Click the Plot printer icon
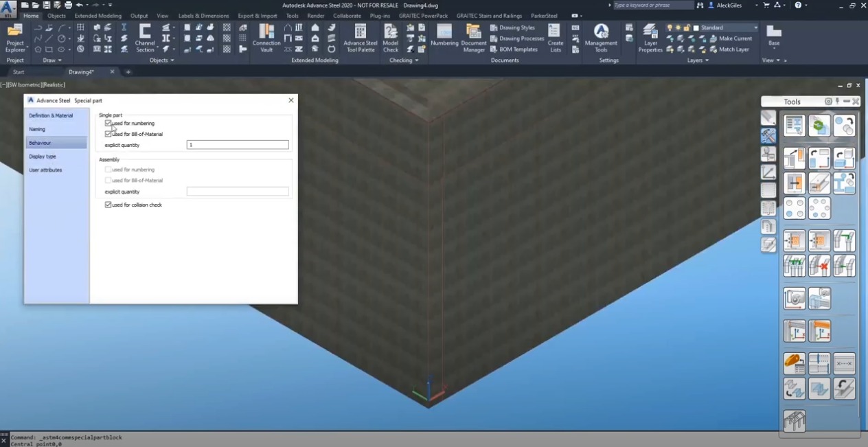This screenshot has height=447, width=868. (68, 5)
